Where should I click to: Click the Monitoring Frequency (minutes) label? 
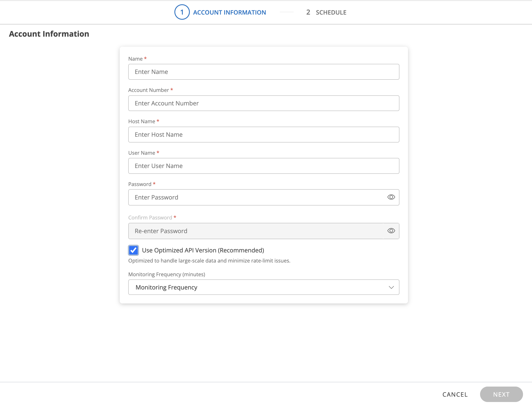(x=166, y=274)
